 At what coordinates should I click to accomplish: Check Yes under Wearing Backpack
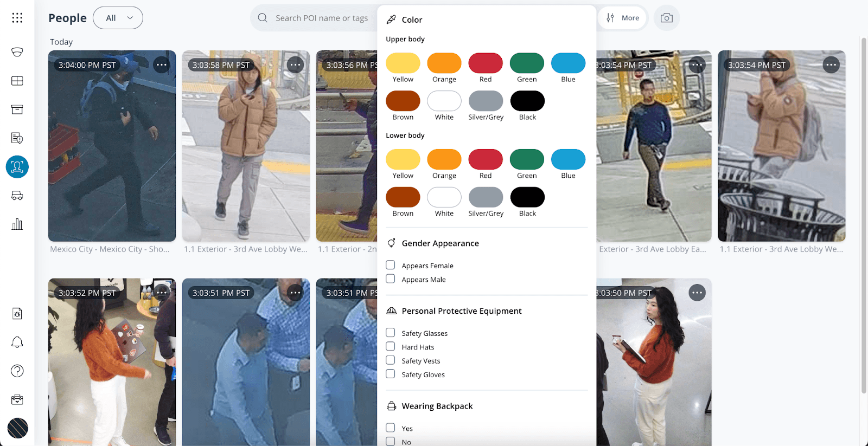coord(390,428)
